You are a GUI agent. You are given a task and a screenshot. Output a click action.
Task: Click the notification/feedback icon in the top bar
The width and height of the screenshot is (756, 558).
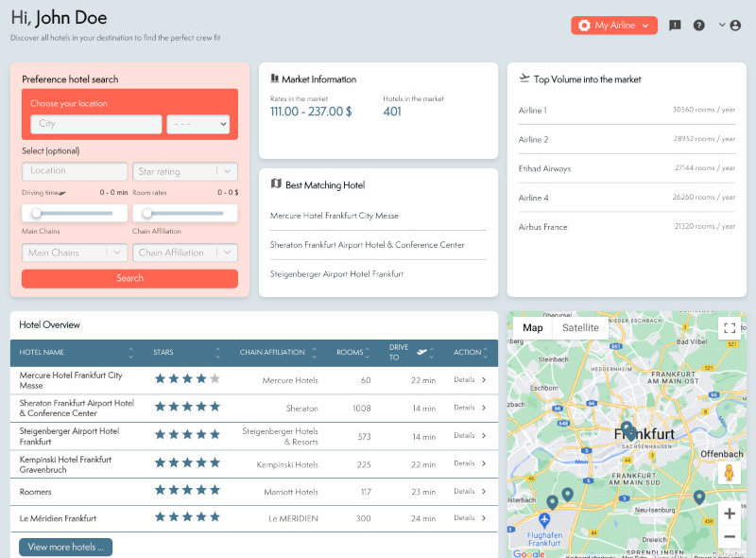(675, 25)
